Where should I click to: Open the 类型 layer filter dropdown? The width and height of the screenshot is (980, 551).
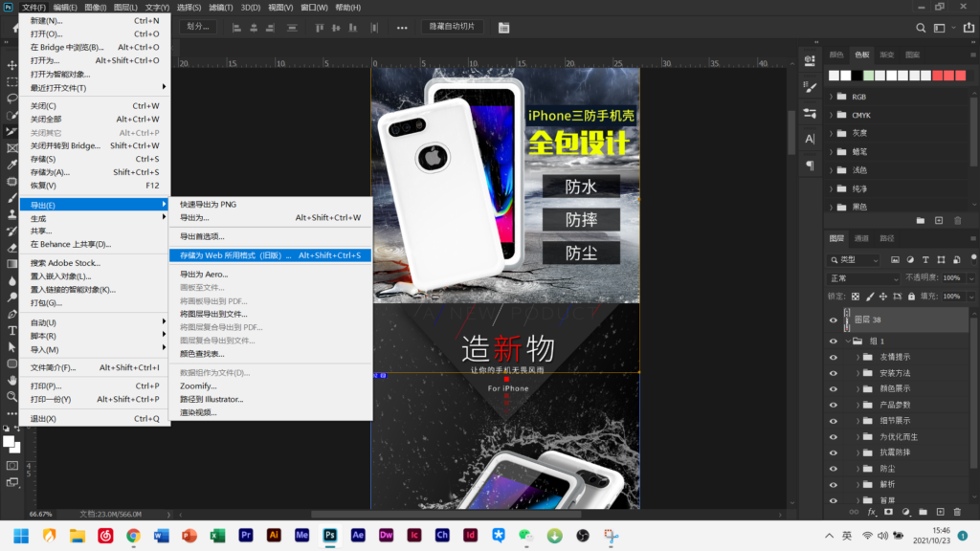(x=855, y=260)
